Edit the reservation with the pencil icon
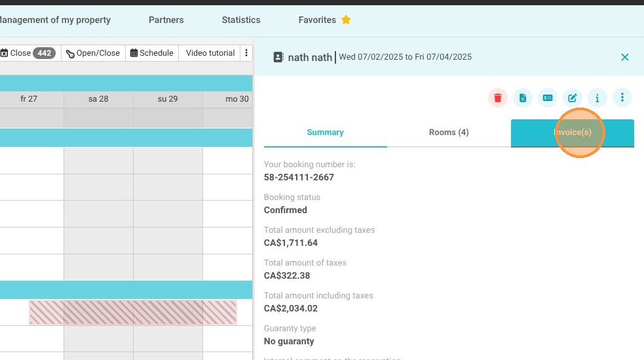Viewport: 644px width, 360px height. coord(572,98)
